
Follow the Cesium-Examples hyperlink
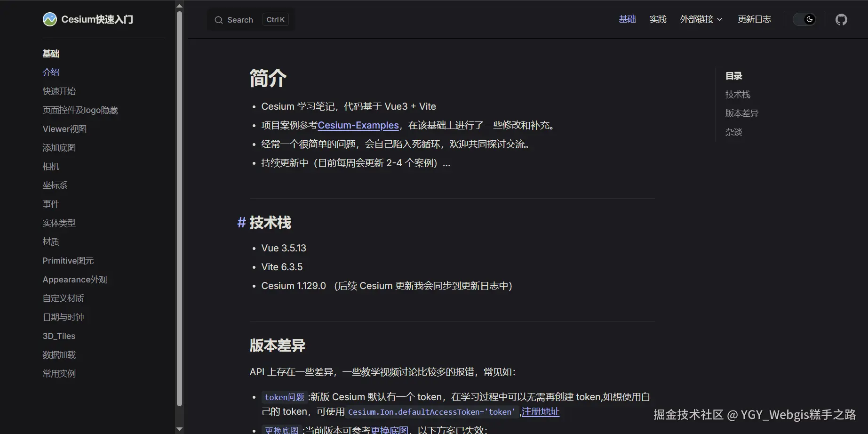(358, 125)
